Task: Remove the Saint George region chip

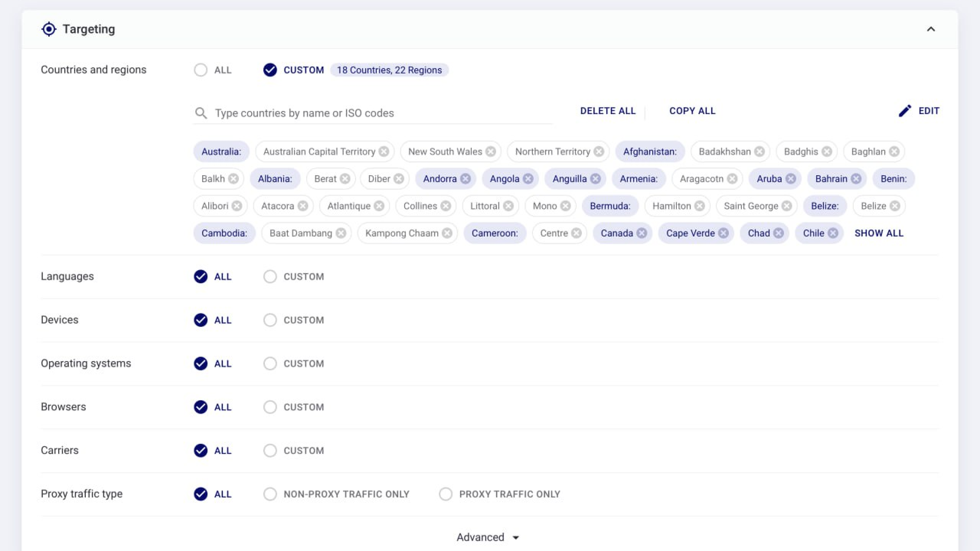Action: [x=787, y=206]
